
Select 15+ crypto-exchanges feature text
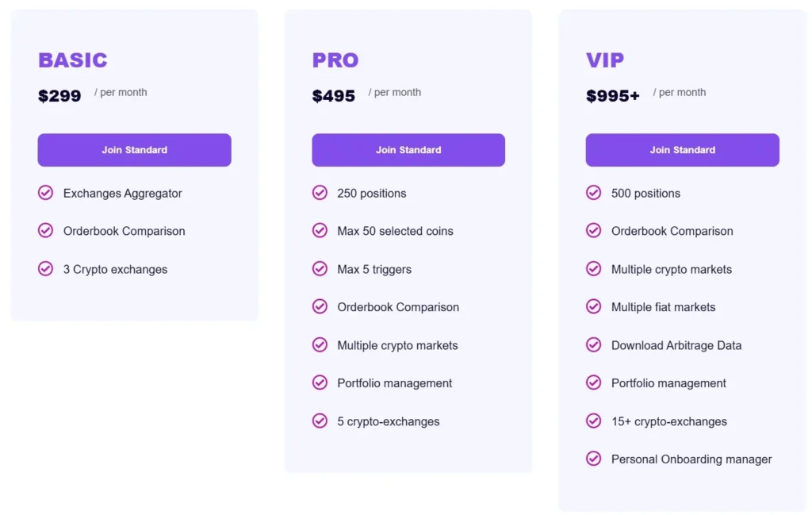[668, 421]
